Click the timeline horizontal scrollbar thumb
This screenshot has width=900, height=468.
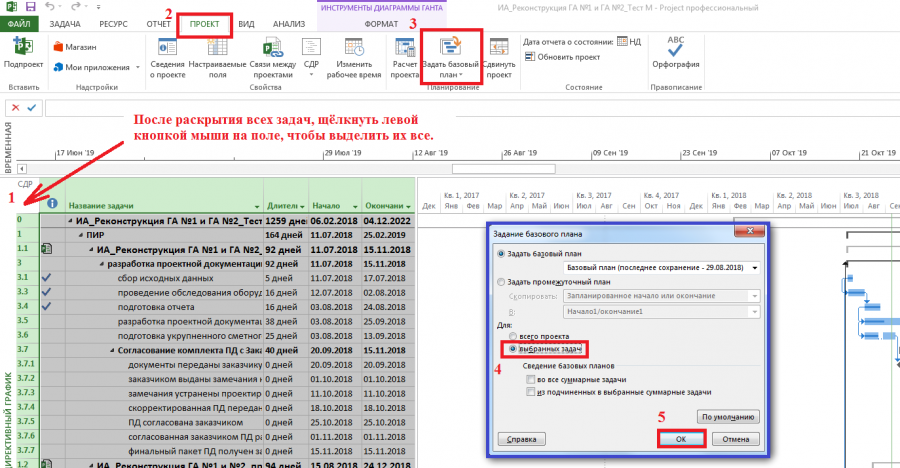[503, 169]
